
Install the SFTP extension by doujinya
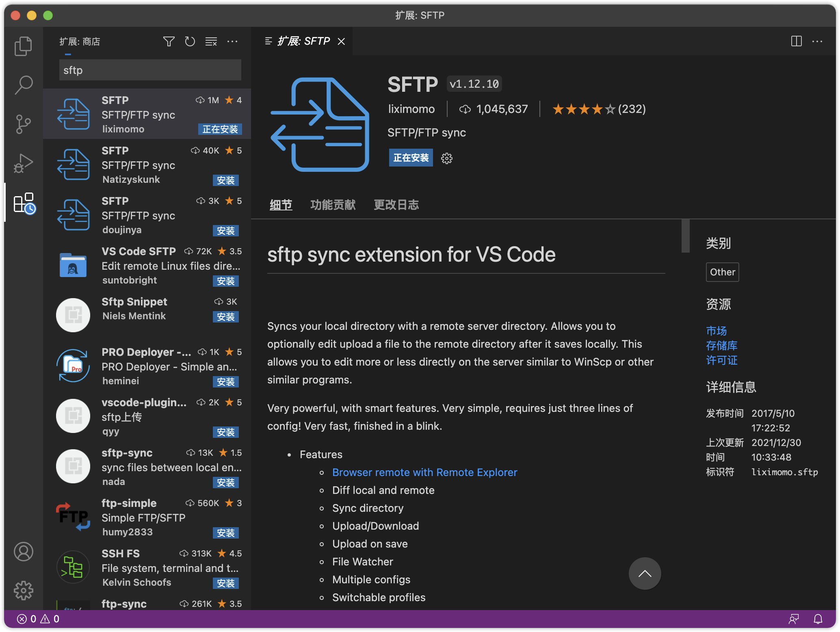(x=225, y=231)
